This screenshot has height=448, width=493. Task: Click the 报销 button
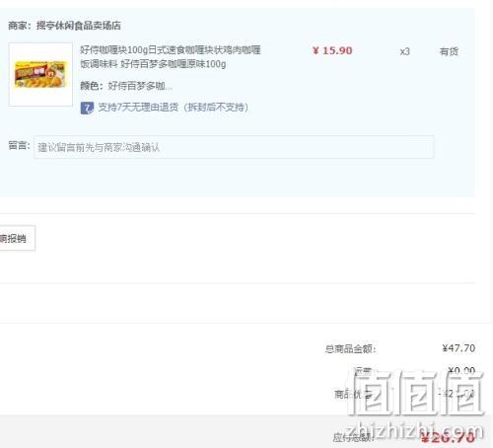pos(16,238)
